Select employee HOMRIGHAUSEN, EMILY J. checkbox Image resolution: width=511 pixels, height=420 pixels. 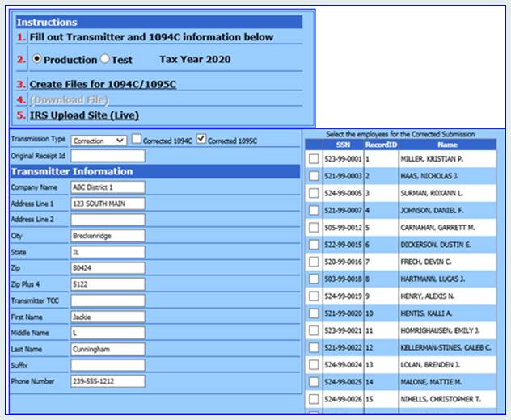click(314, 330)
